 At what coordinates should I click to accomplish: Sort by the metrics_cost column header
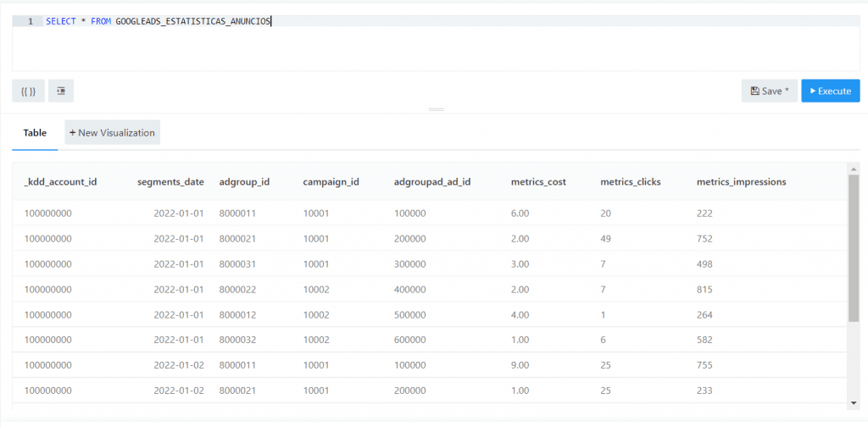(x=538, y=181)
